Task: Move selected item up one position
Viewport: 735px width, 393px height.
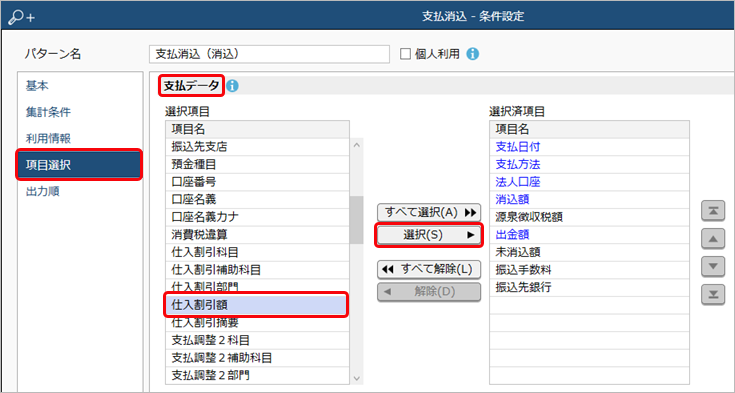Action: [713, 239]
